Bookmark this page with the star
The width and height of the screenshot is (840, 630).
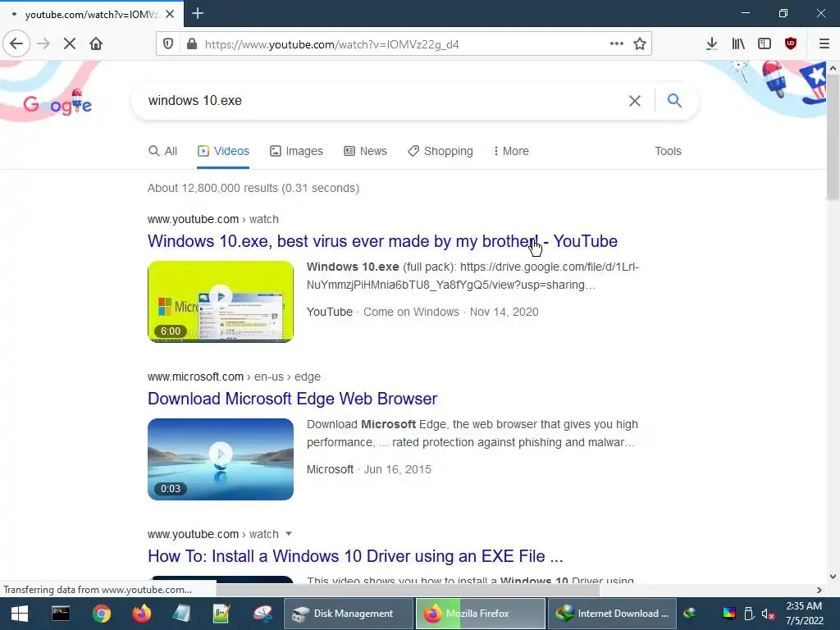coord(640,44)
